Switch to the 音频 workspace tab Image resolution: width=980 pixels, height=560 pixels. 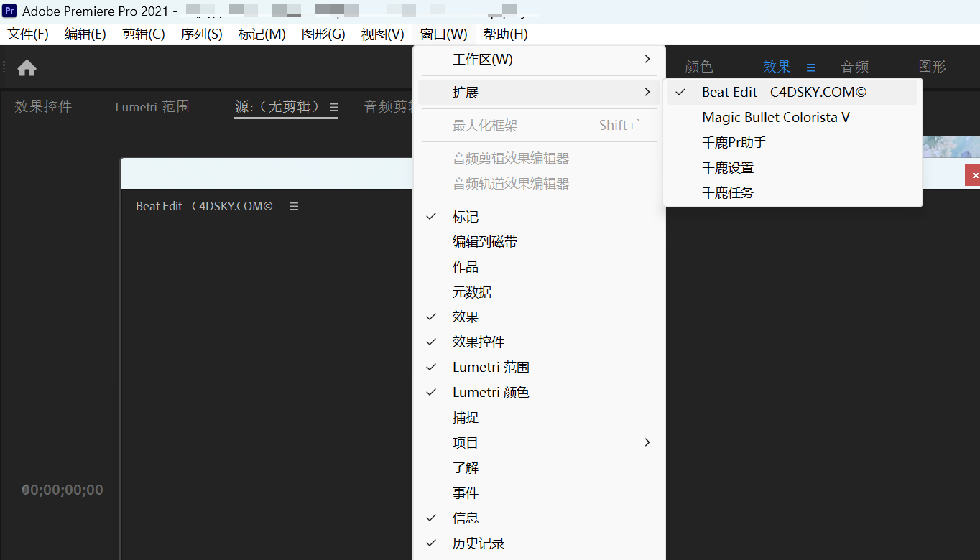(854, 67)
